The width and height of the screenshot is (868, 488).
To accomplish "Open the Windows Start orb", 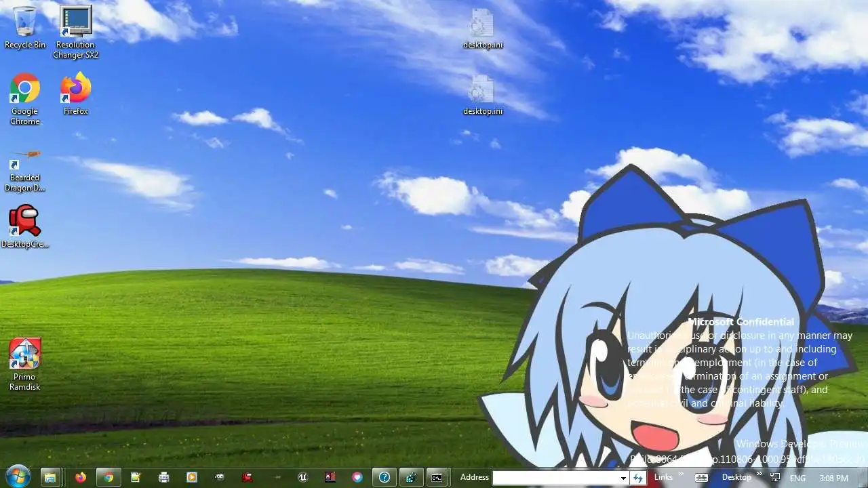I will coord(17,476).
